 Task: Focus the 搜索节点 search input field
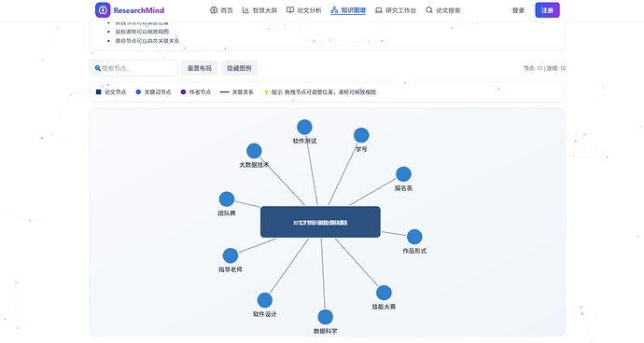pos(133,68)
